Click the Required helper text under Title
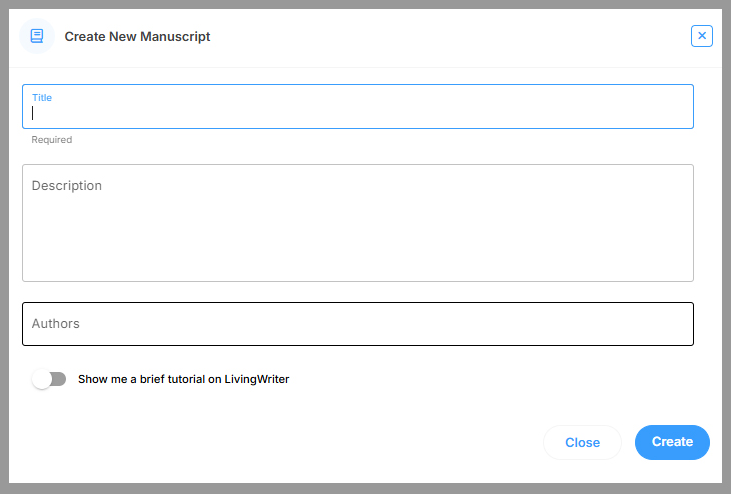The image size is (731, 494). [52, 140]
